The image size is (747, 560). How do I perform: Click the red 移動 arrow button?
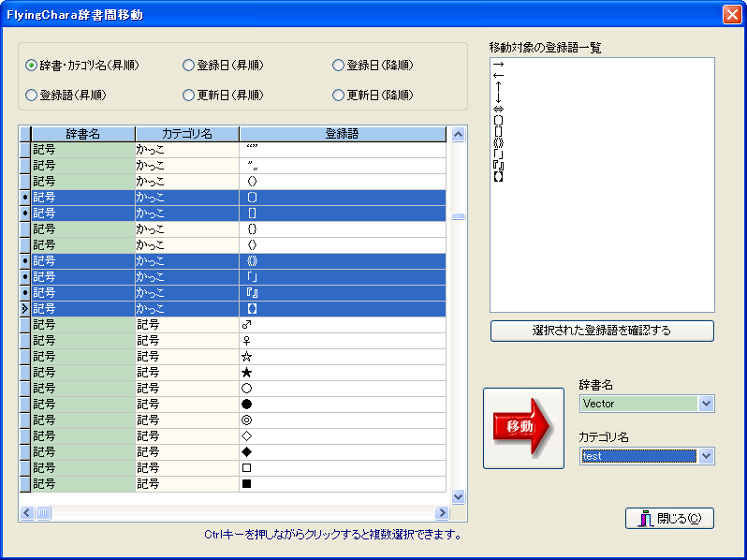pos(523,428)
